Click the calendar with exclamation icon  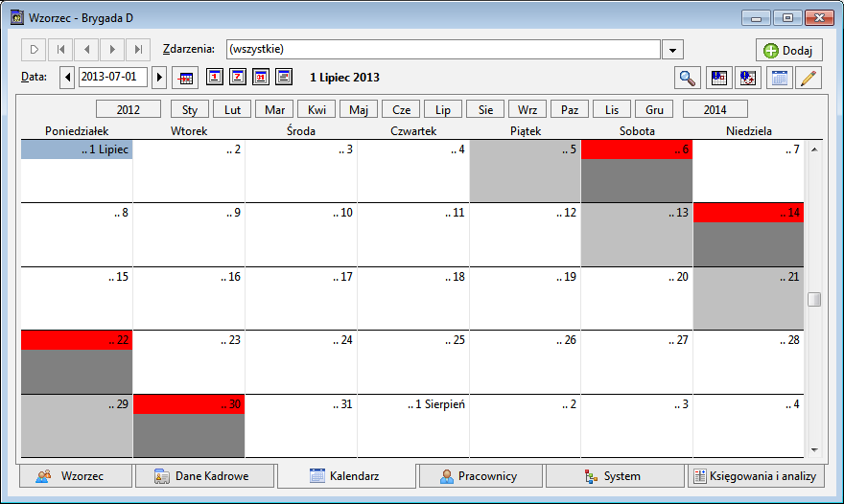point(718,78)
